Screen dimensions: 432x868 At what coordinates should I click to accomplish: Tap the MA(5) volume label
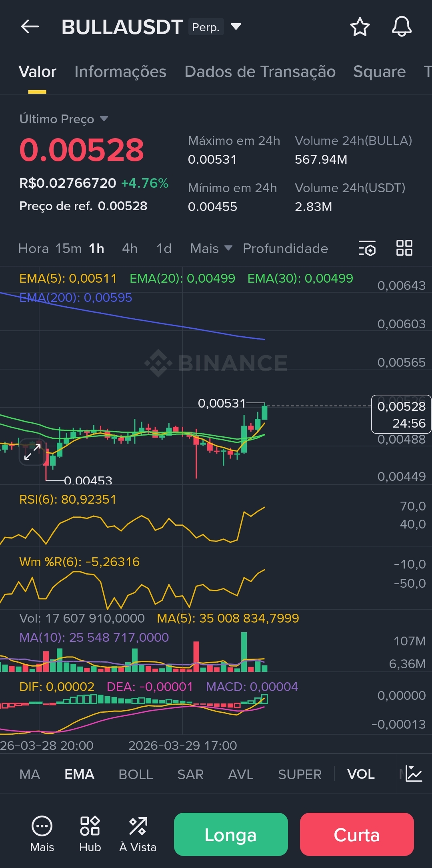[x=228, y=618]
